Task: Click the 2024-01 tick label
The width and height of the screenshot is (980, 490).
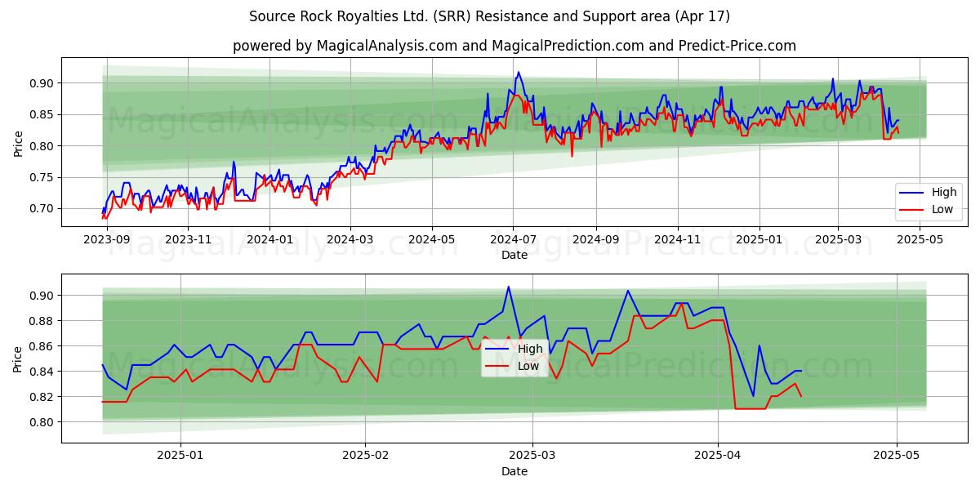Action: pos(269,239)
